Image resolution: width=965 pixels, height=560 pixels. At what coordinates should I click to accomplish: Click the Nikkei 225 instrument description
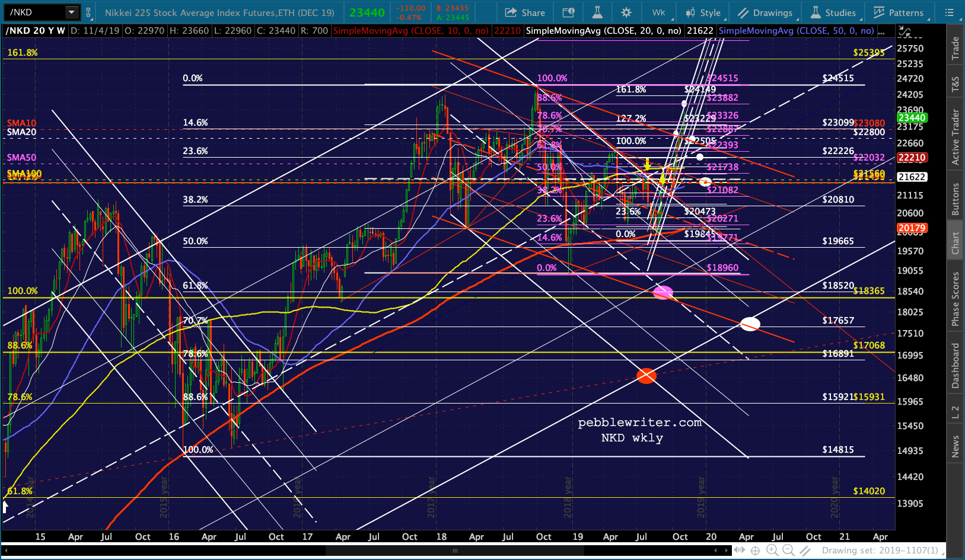[219, 12]
